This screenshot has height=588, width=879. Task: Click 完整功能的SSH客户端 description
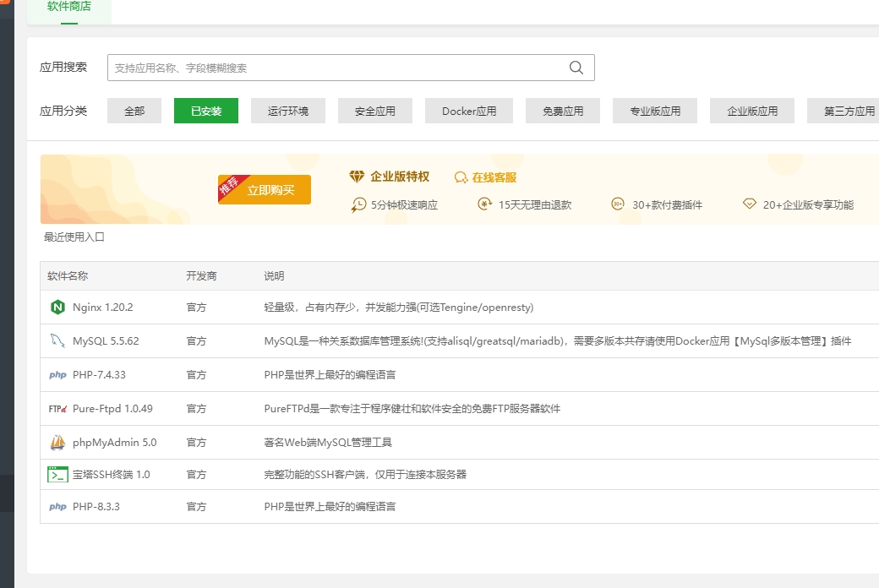click(x=365, y=475)
